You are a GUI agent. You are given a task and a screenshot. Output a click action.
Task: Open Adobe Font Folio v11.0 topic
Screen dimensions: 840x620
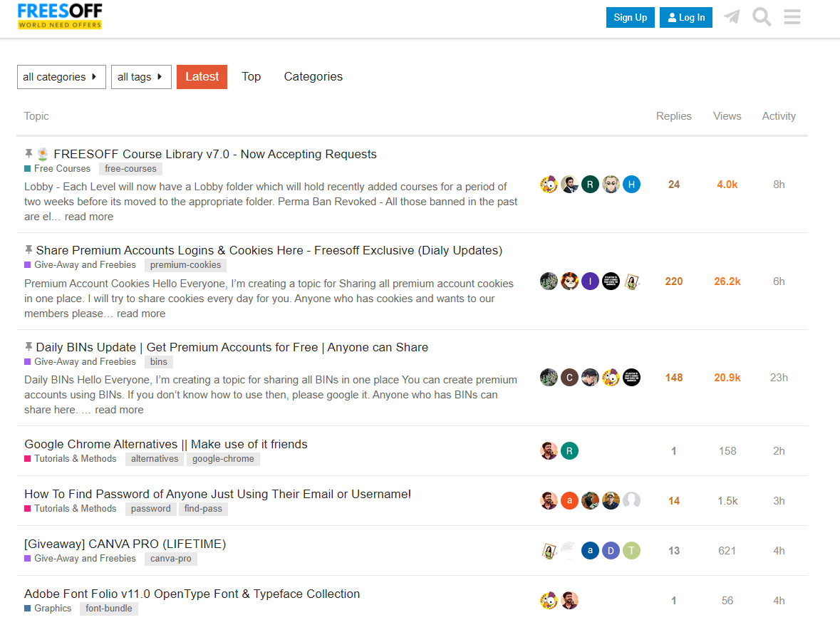pyautogui.click(x=192, y=594)
